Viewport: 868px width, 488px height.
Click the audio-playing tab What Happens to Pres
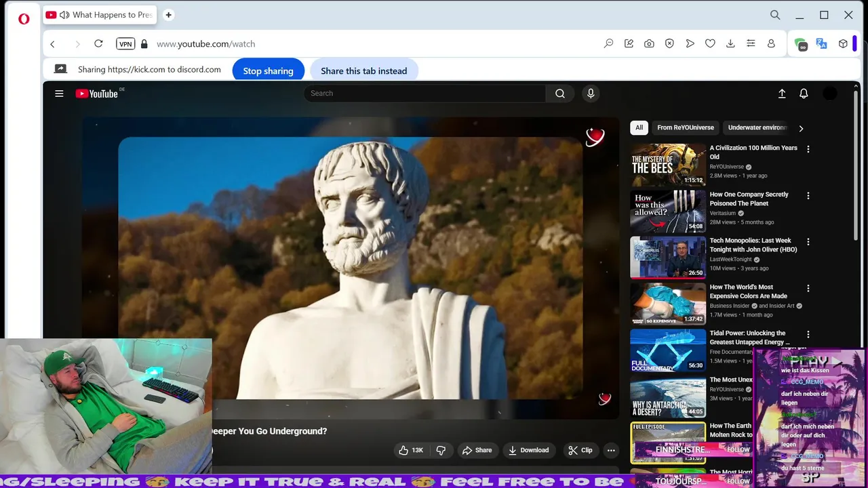tap(100, 15)
